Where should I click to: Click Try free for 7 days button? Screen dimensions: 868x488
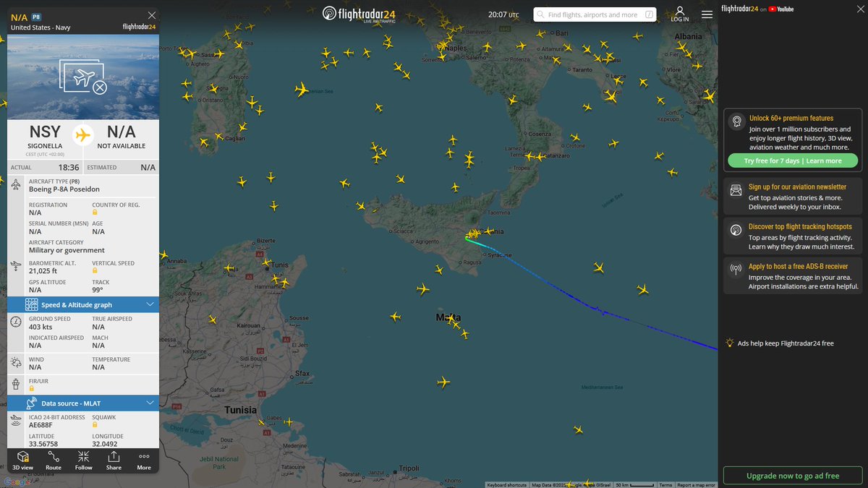(793, 160)
